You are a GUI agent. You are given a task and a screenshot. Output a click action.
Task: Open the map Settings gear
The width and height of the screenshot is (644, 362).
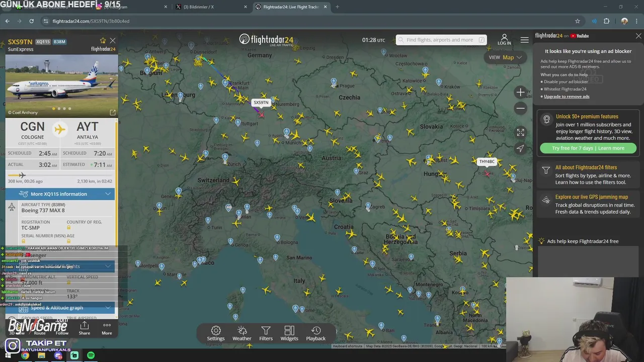(216, 333)
